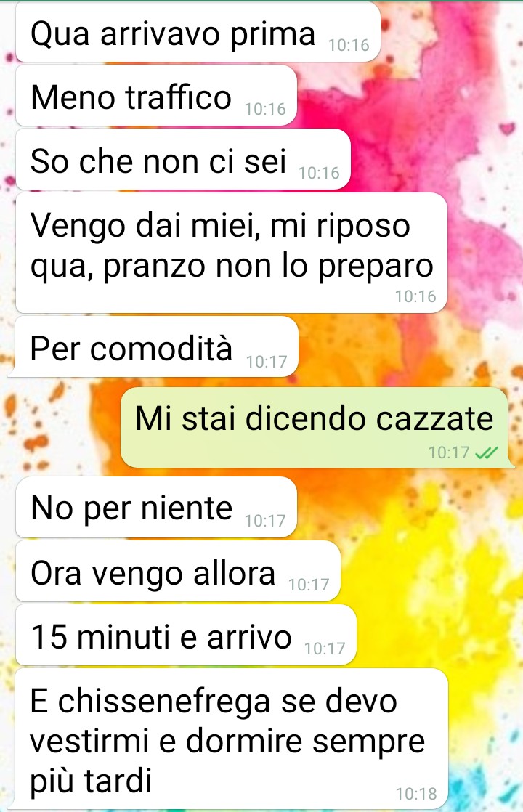Screen dimensions: 523x812
Task: Tap the green 'Mi stai dicendo cazzate' bubble
Action: click(316, 427)
